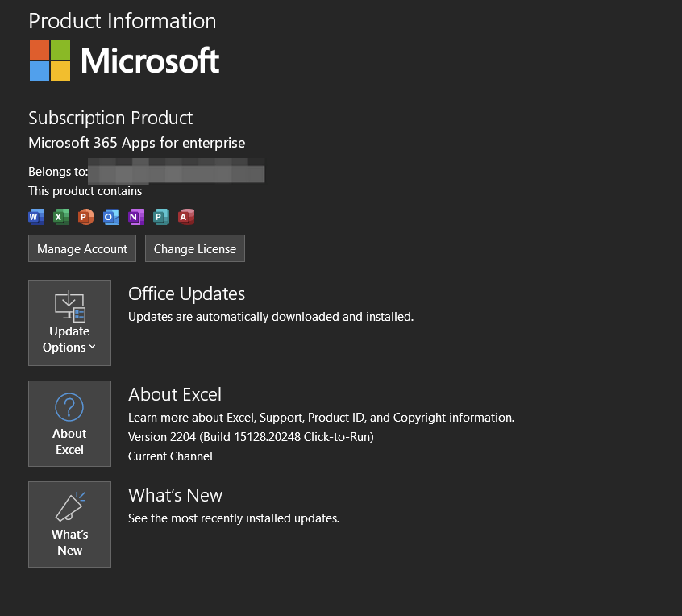Open the What's New button
This screenshot has height=616, width=682.
pyautogui.click(x=69, y=524)
